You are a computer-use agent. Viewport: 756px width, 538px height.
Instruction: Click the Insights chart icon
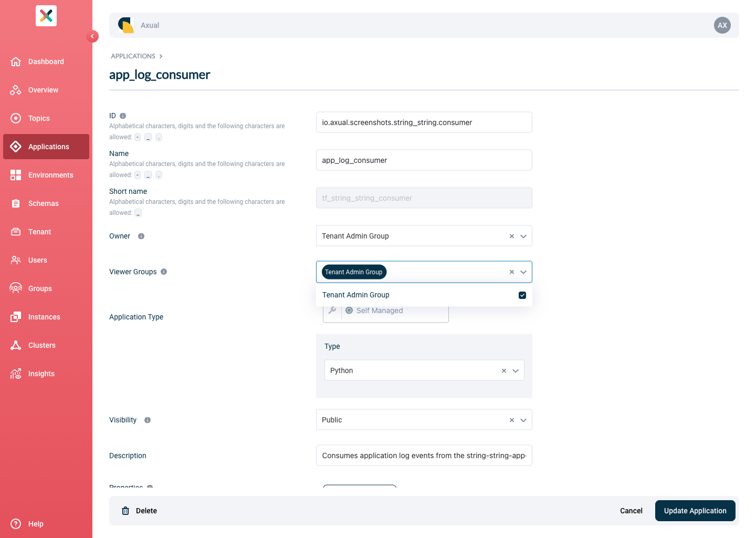[x=16, y=374]
